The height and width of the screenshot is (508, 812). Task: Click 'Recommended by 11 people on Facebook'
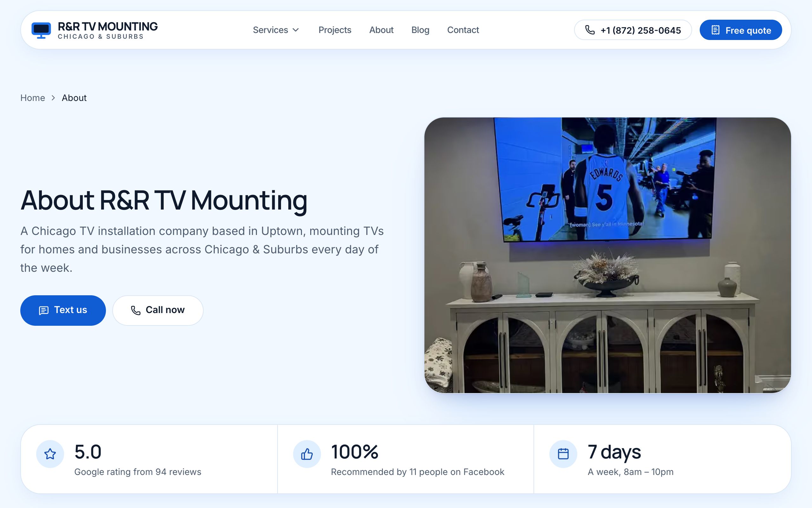click(417, 472)
